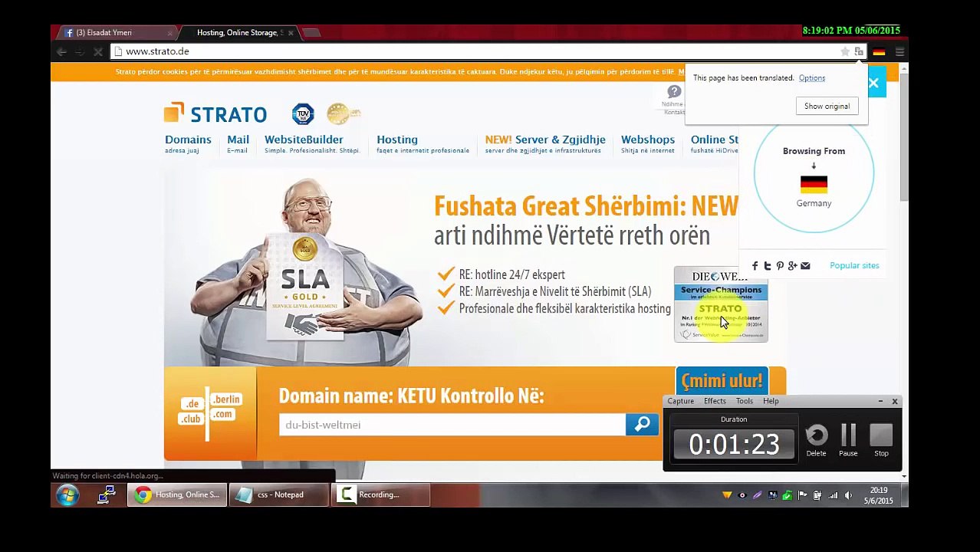Click the Service-Champions award image
The width and height of the screenshot is (980, 552).
721,304
